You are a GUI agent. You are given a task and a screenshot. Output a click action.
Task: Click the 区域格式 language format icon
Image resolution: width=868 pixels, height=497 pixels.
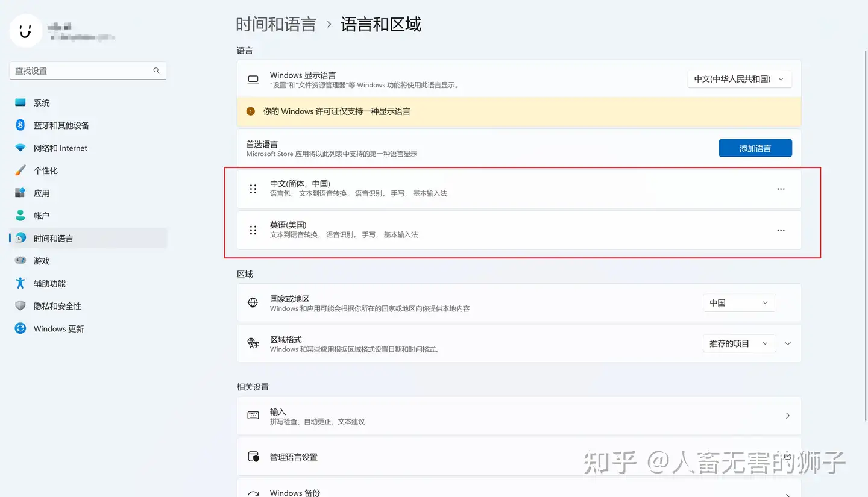pyautogui.click(x=253, y=343)
